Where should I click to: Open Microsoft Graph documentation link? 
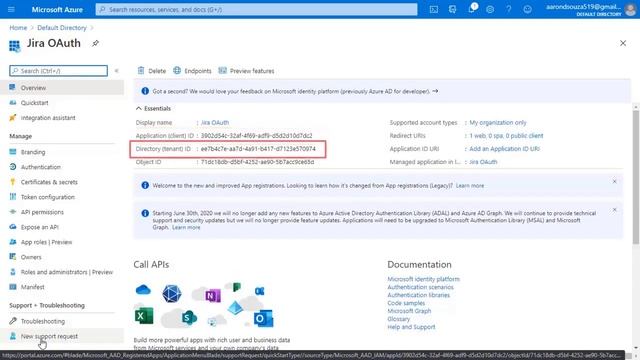[409, 311]
